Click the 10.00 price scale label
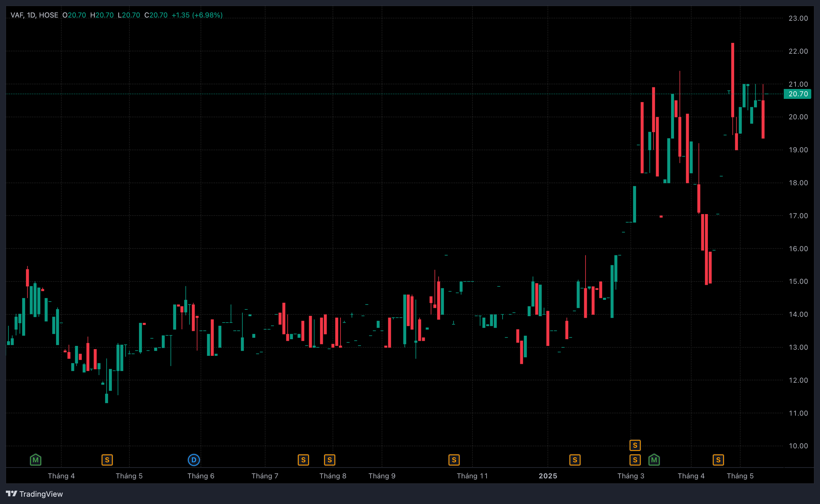Screen dimensions: 820x504 798,446
